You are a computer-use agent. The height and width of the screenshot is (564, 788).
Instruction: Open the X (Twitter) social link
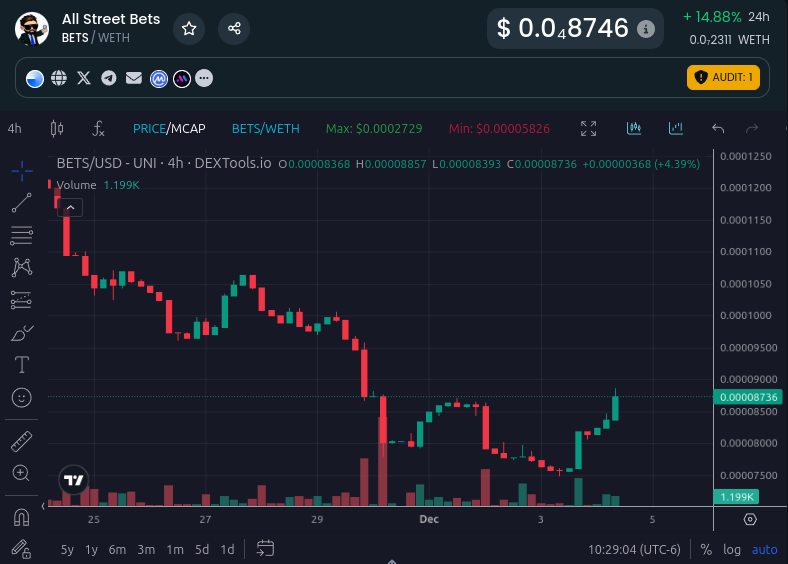(84, 78)
